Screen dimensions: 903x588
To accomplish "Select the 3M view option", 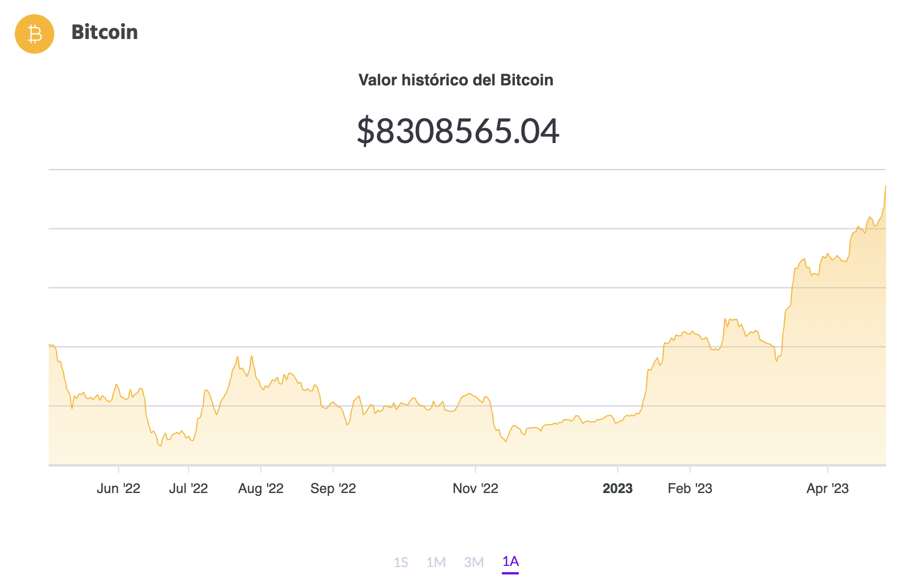I will pyautogui.click(x=474, y=562).
